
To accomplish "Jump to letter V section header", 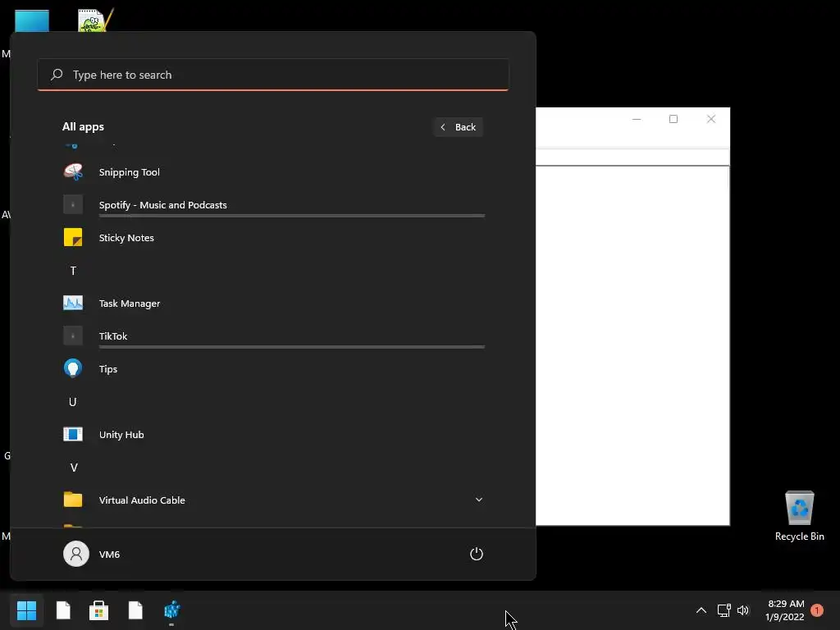I will coord(74,468).
